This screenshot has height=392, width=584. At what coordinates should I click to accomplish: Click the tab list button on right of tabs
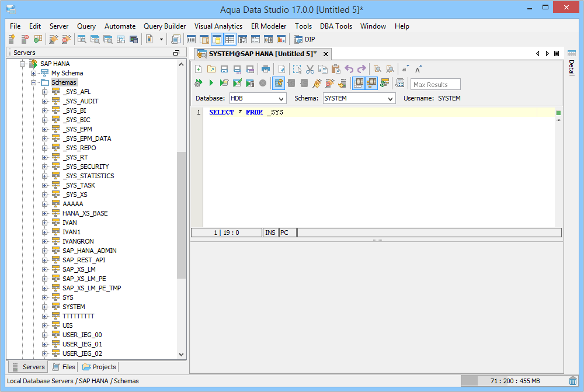click(x=557, y=53)
